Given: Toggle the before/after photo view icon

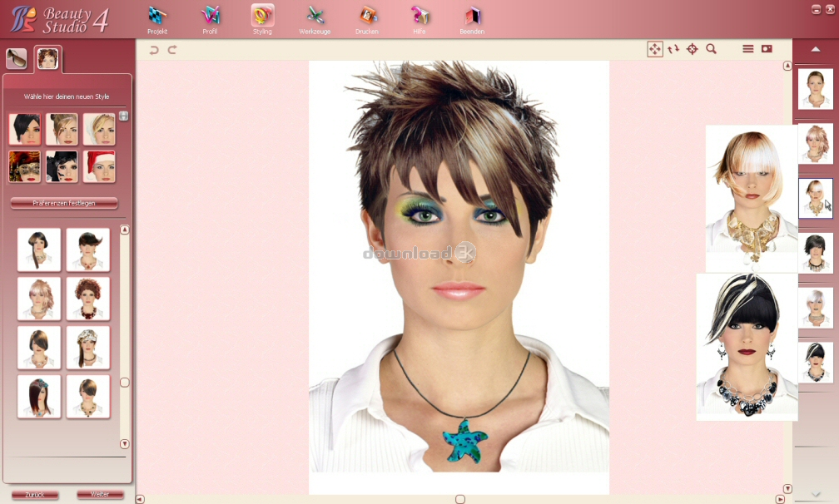Looking at the screenshot, I should point(767,49).
